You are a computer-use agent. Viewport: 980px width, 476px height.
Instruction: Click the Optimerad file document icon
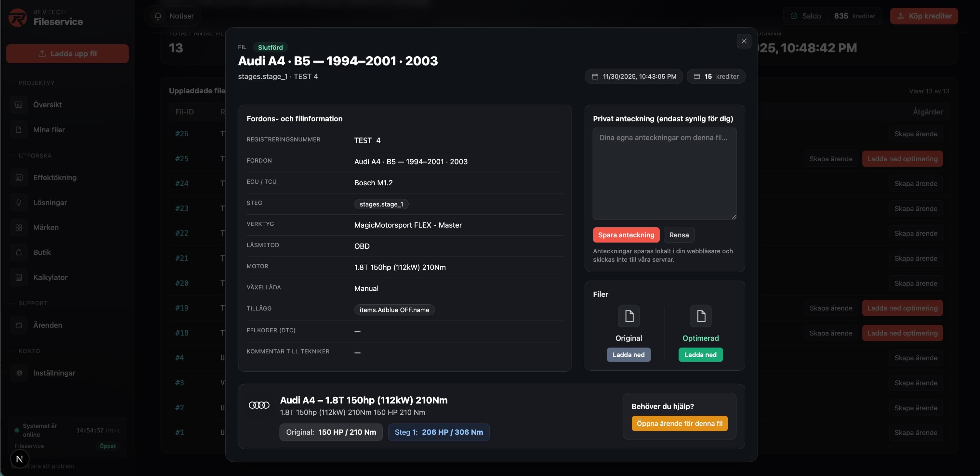pyautogui.click(x=700, y=316)
